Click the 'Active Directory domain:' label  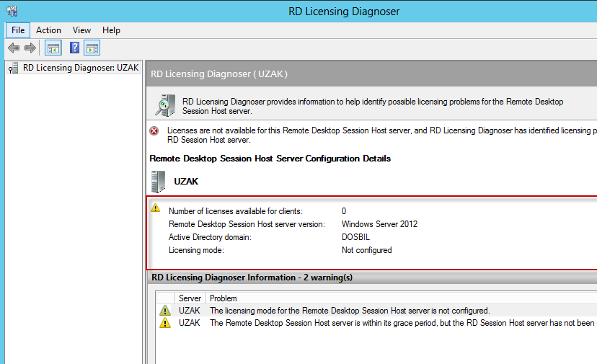(x=210, y=237)
